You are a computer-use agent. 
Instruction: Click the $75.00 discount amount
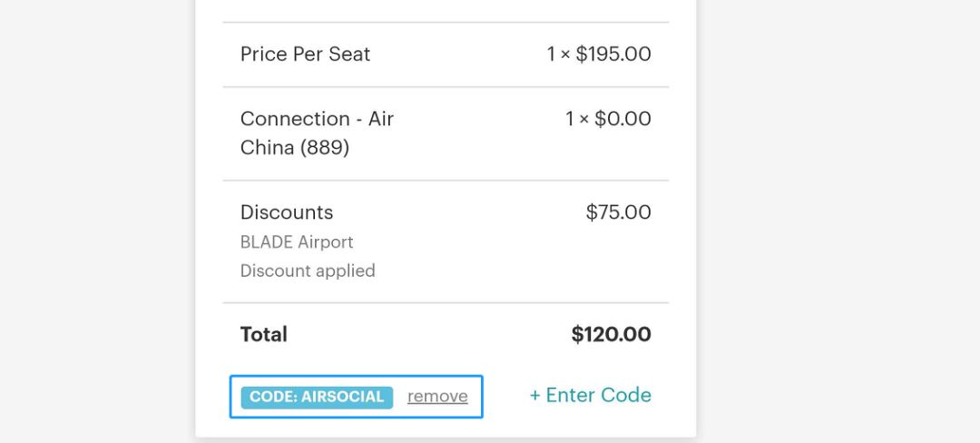pyautogui.click(x=618, y=212)
